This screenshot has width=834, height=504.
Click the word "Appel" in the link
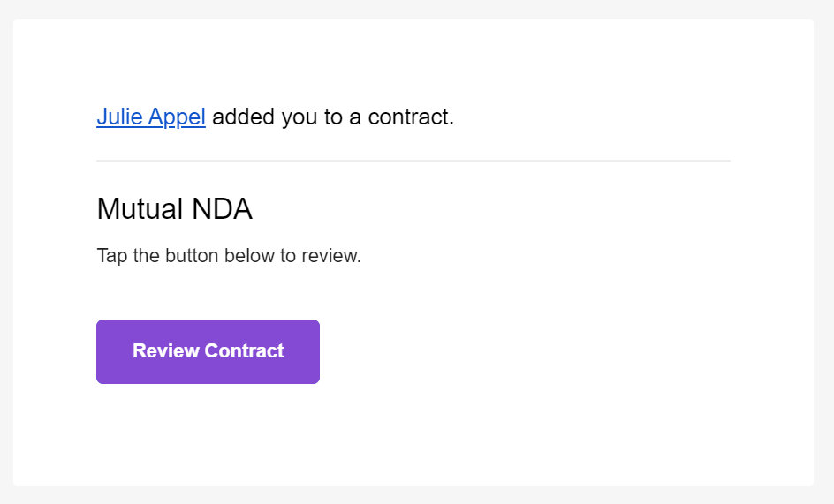pos(177,117)
